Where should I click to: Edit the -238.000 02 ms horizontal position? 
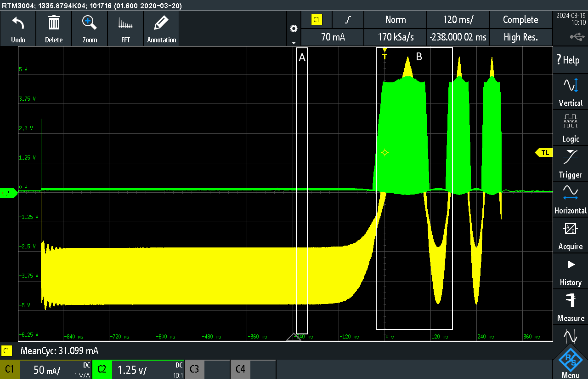coord(458,37)
